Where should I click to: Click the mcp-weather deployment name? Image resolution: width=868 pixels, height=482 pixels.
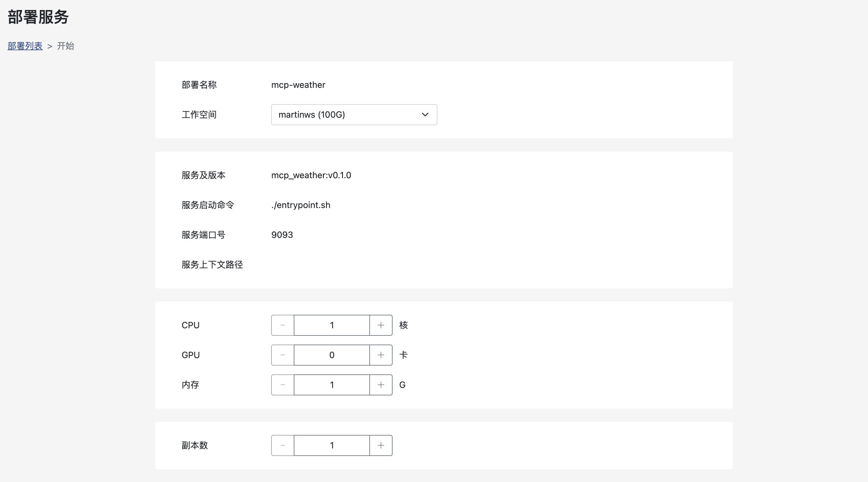298,85
